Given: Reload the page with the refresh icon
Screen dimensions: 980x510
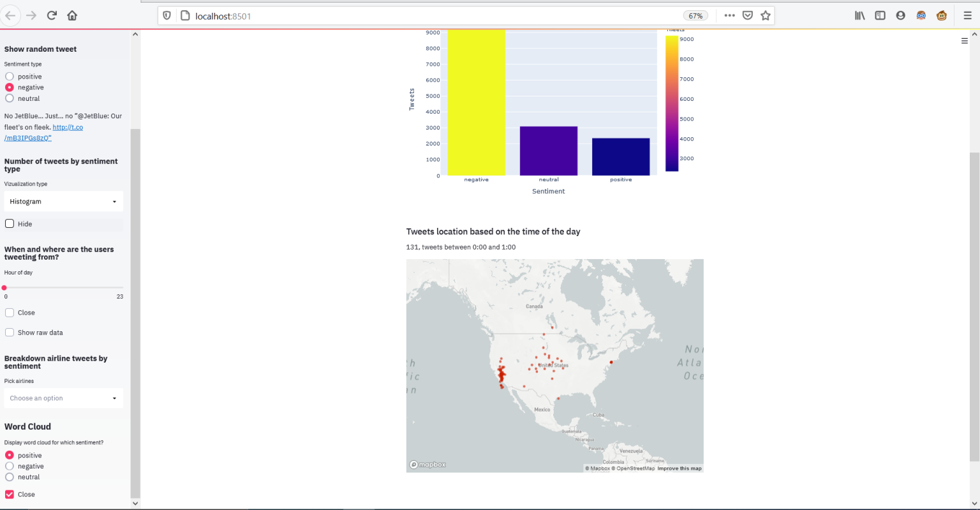Looking at the screenshot, I should 52,15.
